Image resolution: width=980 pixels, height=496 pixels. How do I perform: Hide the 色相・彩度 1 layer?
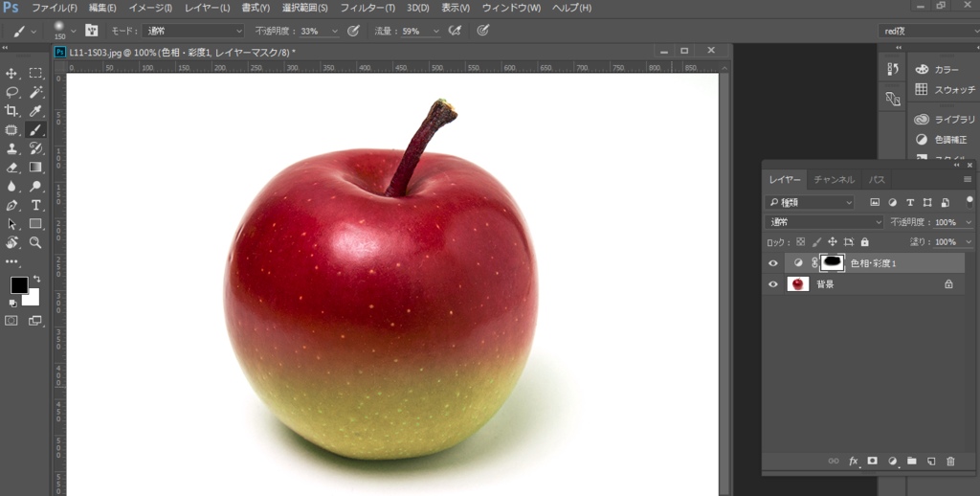click(773, 263)
